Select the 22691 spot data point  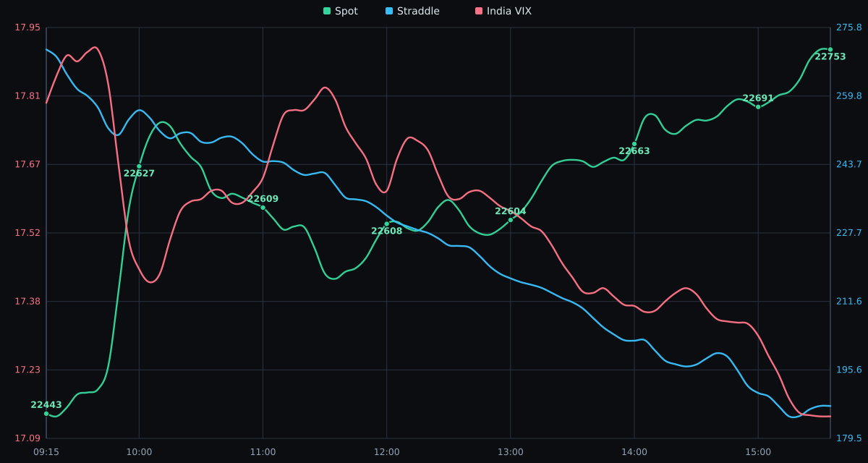click(x=758, y=107)
